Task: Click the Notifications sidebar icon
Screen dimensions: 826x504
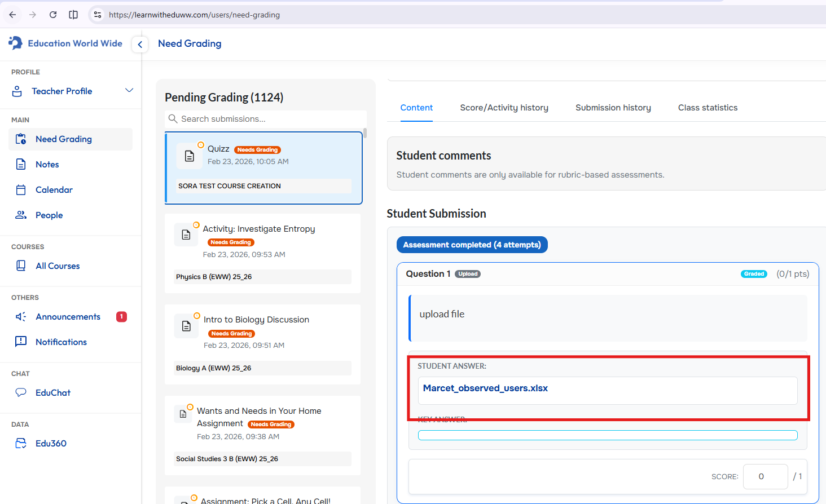Action: (x=21, y=342)
